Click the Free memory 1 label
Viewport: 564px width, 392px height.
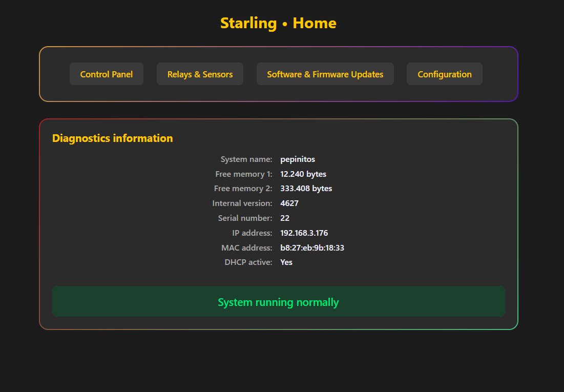pos(244,174)
